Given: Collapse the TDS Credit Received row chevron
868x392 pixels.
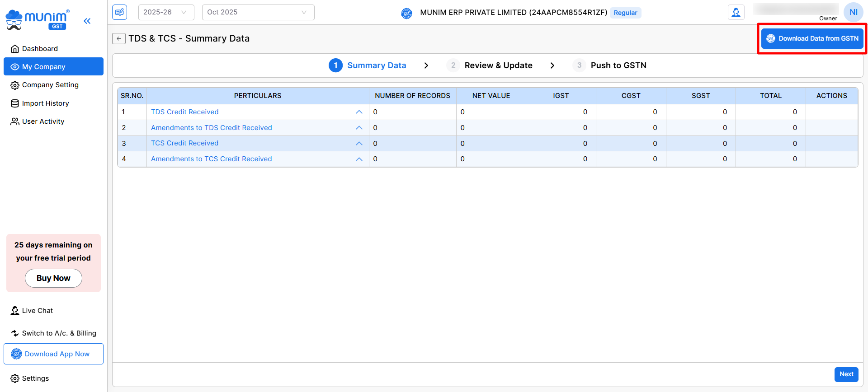Looking at the screenshot, I should pyautogui.click(x=359, y=112).
